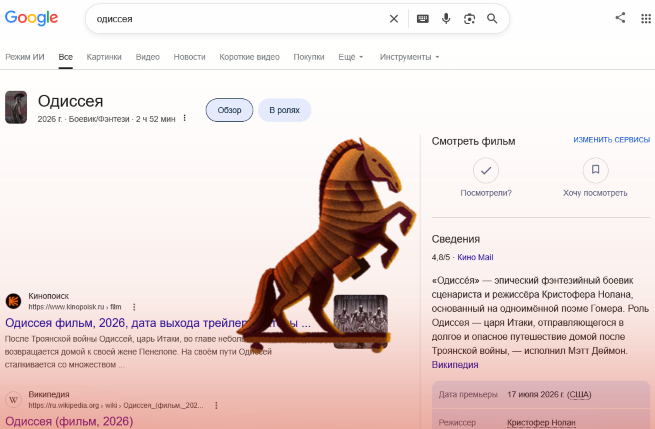Expand the Еще dropdown
The height and width of the screenshot is (429, 655).
pos(350,57)
